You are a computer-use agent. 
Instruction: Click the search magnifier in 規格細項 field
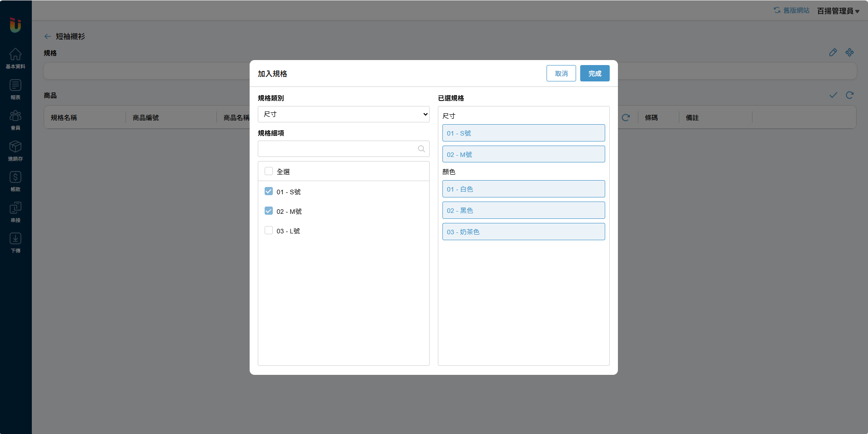[x=421, y=149]
